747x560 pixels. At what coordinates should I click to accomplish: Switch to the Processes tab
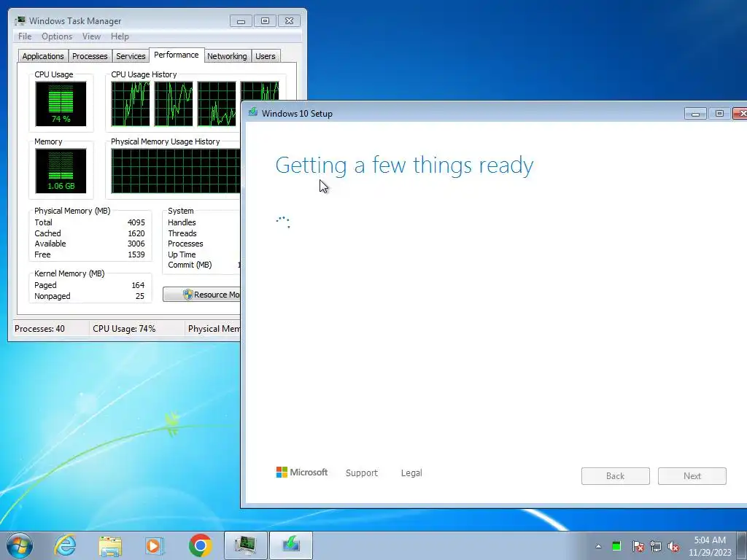click(90, 56)
